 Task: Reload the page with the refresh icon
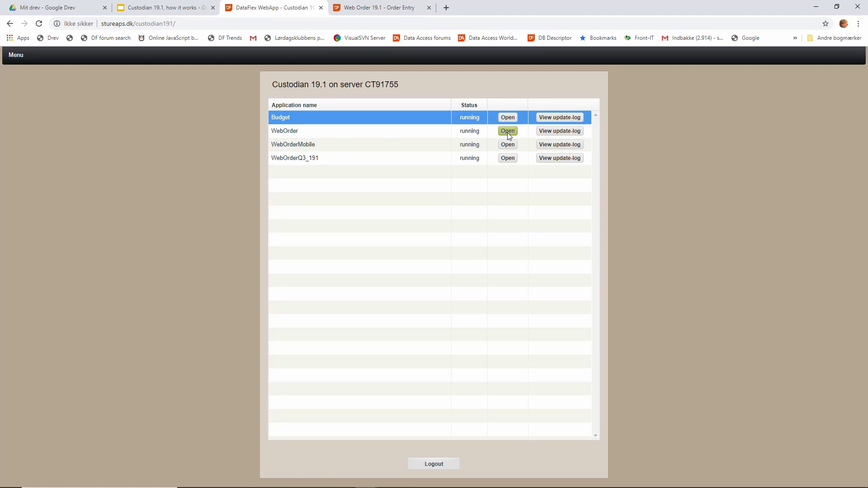pyautogui.click(x=39, y=23)
